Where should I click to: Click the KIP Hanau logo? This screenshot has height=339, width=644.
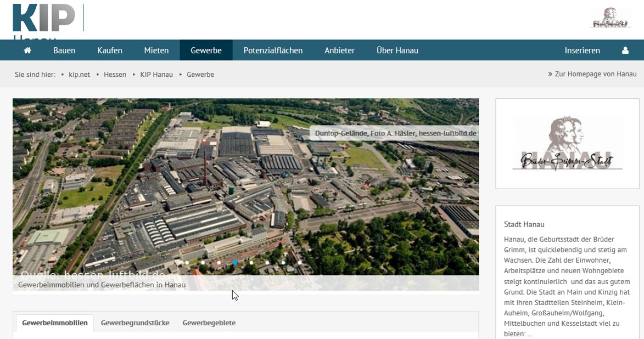(44, 21)
